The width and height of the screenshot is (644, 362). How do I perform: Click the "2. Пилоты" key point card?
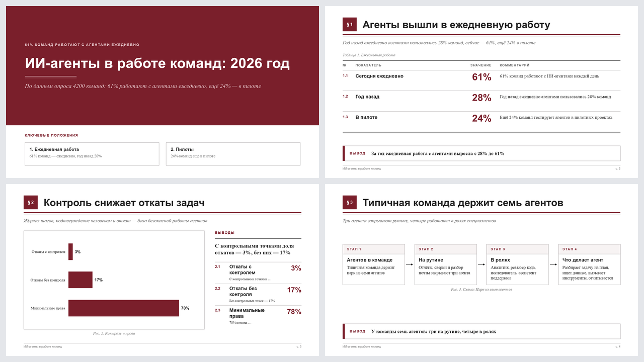(233, 154)
